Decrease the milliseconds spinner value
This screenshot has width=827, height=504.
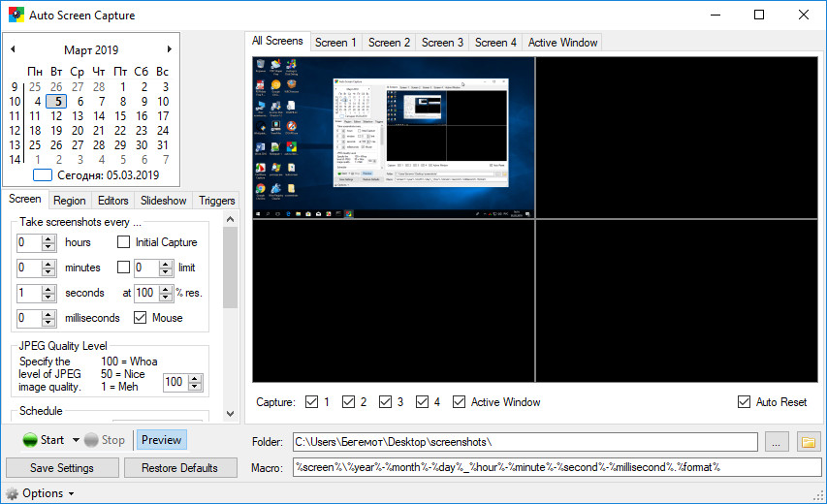click(x=48, y=322)
